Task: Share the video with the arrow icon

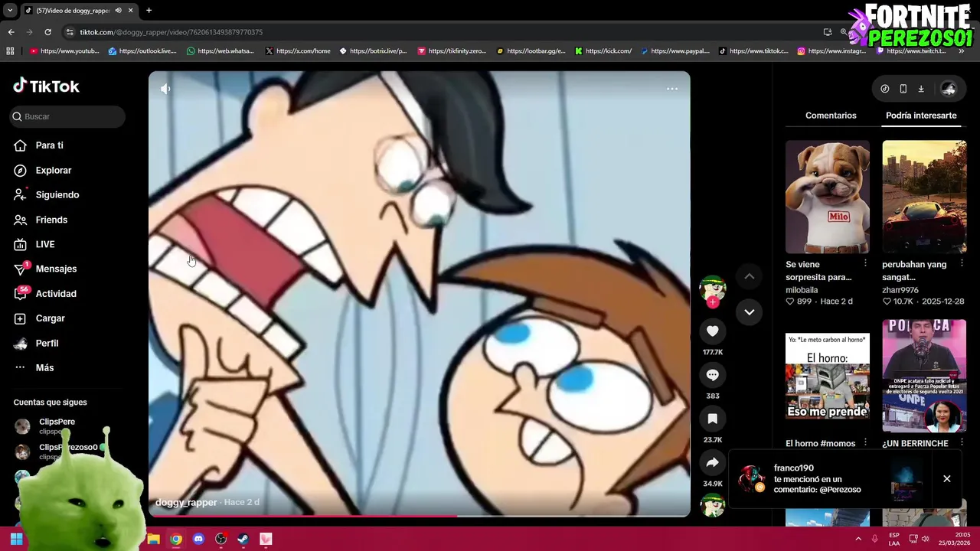Action: [713, 462]
